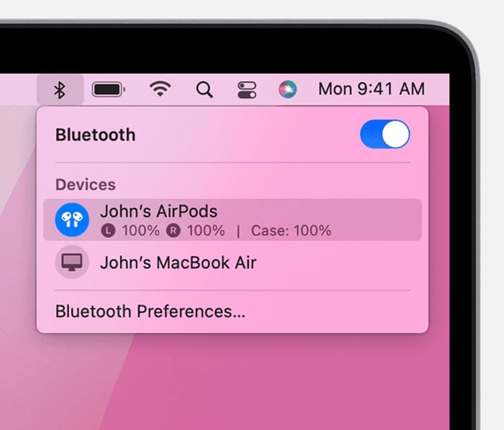504x430 pixels.
Task: Open the battery status icon
Action: coord(109,90)
